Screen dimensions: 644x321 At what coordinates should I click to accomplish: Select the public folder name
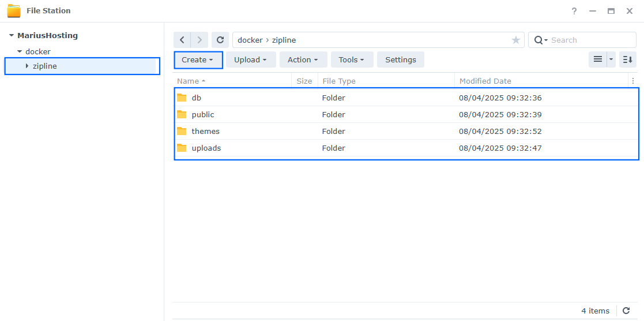click(x=203, y=114)
